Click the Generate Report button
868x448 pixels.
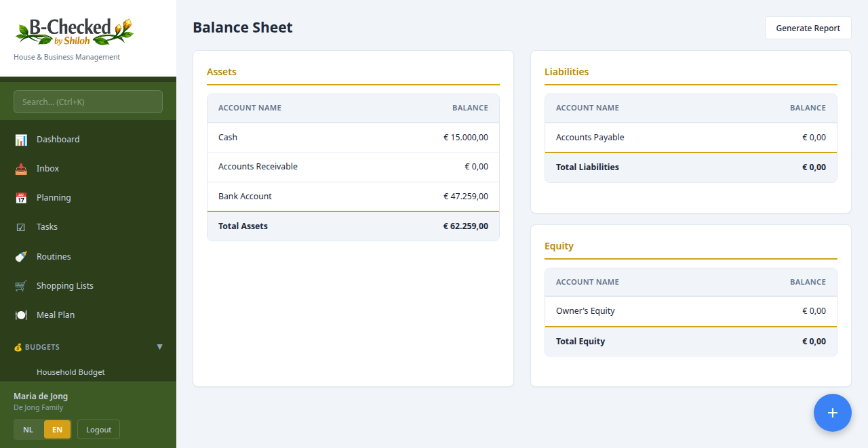coord(808,28)
